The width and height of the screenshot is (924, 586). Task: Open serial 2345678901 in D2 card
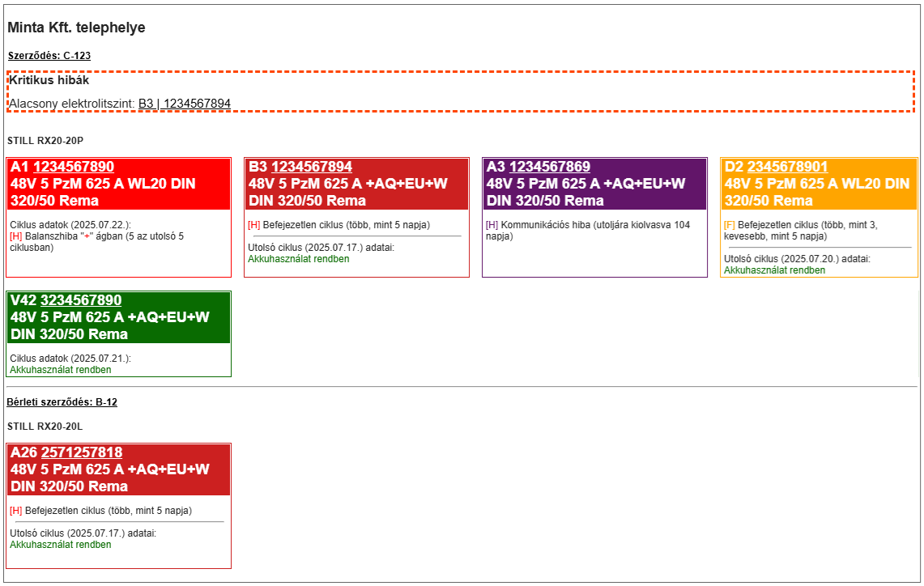tap(787, 167)
